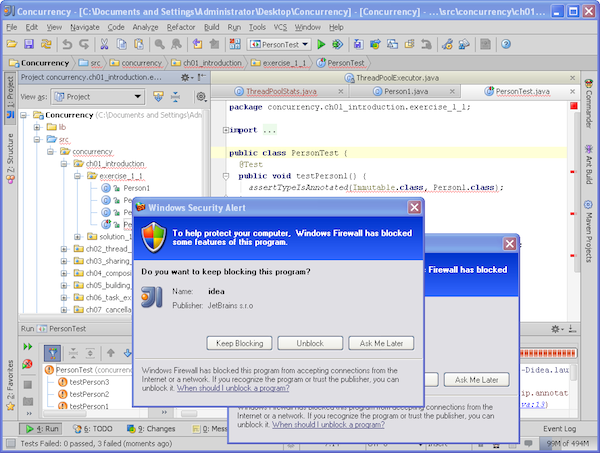
Task: Click Ask Me Later in the front Security Alert
Action: [x=381, y=343]
